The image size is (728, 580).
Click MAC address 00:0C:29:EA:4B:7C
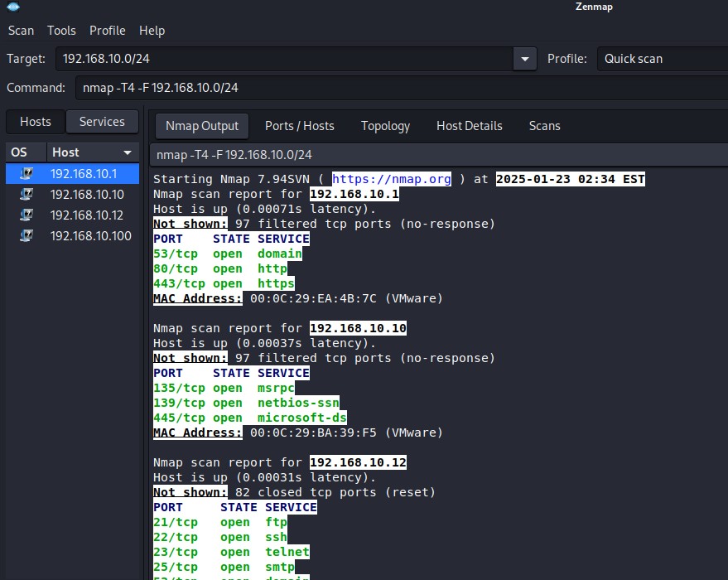point(313,298)
